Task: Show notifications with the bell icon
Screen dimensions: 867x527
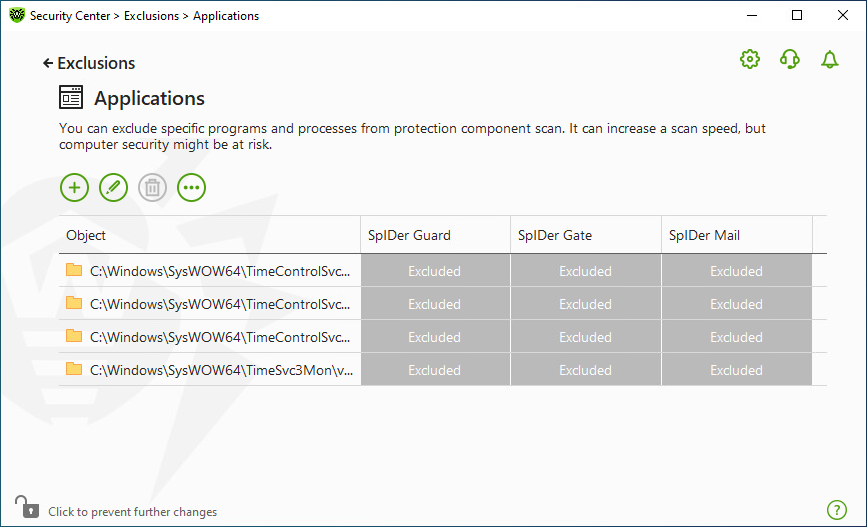Action: pyautogui.click(x=829, y=59)
